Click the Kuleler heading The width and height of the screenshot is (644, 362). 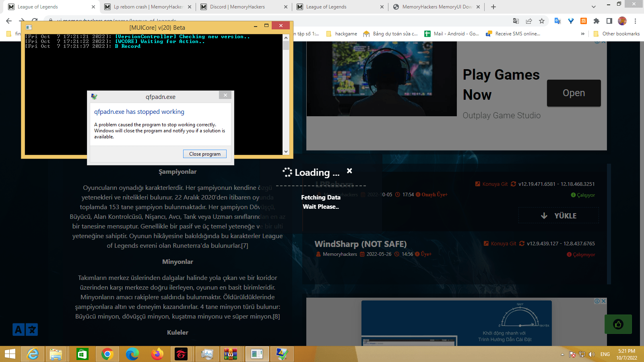178,333
